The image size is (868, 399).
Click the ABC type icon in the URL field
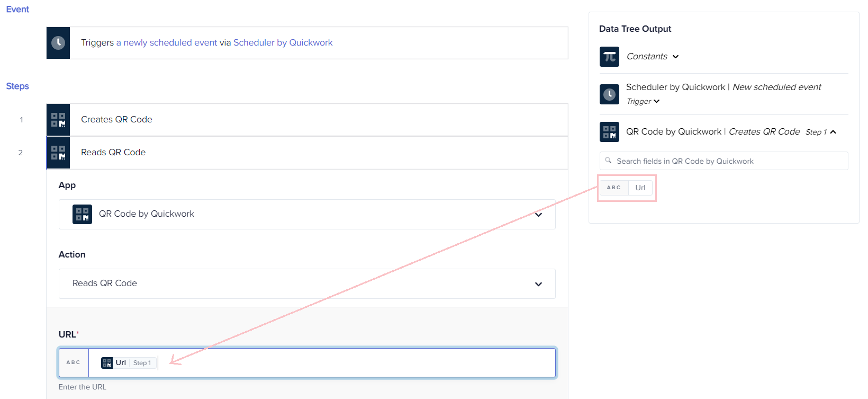(x=74, y=362)
